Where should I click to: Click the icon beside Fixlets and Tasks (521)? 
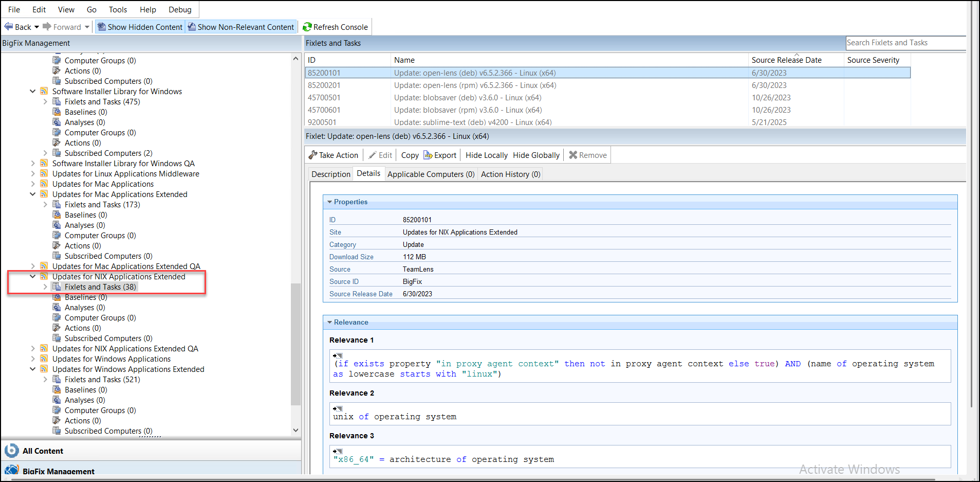click(x=57, y=379)
